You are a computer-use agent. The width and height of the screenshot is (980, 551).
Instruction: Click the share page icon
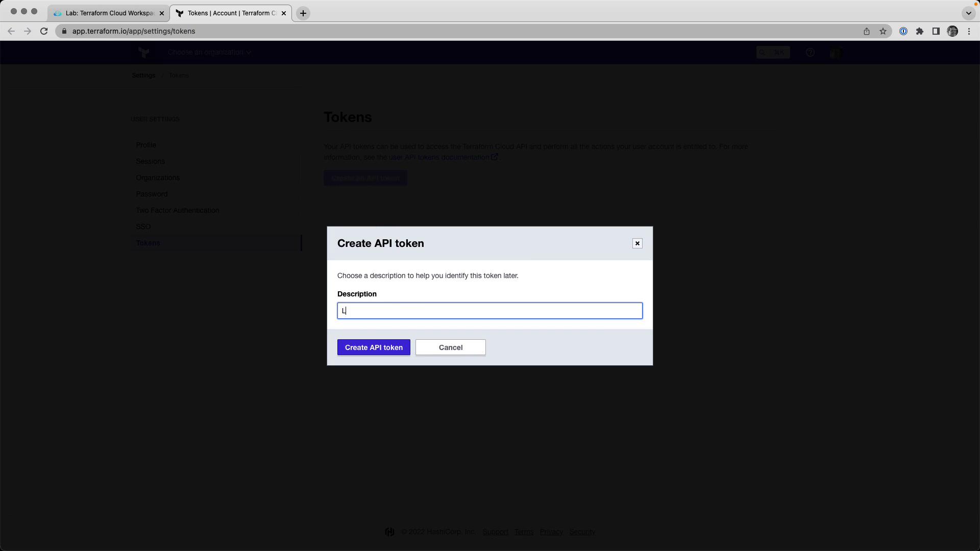tap(867, 31)
